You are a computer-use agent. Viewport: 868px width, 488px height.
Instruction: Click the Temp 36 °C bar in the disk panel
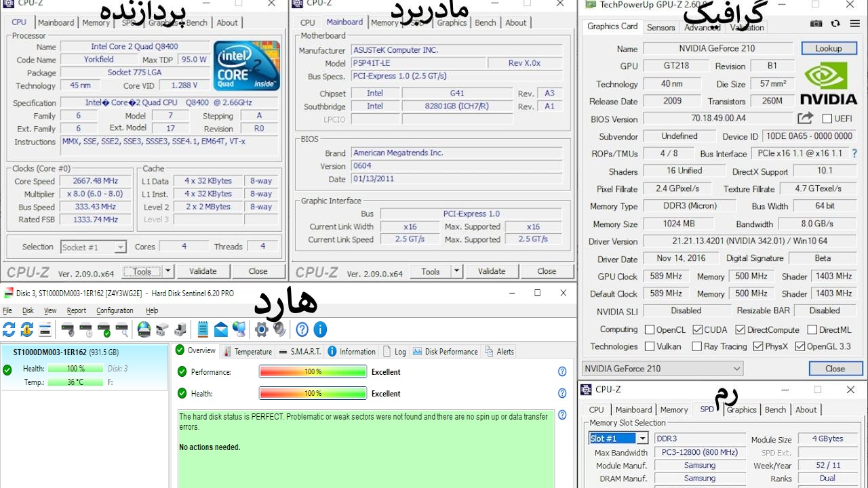[x=75, y=382]
